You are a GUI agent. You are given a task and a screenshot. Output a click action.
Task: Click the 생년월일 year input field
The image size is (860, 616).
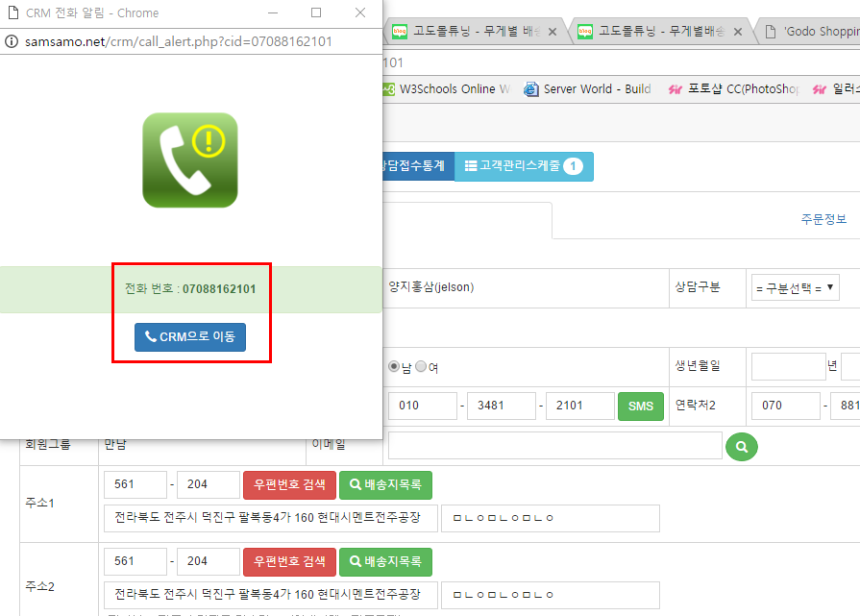pos(786,367)
